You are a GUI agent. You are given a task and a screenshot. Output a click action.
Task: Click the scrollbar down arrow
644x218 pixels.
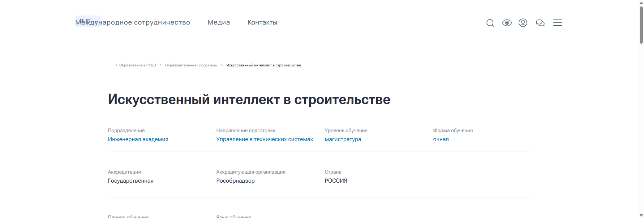641,215
